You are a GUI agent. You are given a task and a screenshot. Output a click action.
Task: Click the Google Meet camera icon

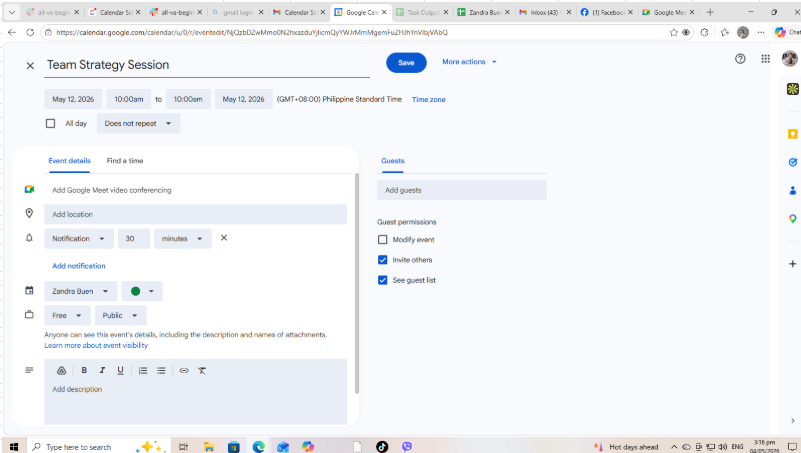(x=30, y=189)
